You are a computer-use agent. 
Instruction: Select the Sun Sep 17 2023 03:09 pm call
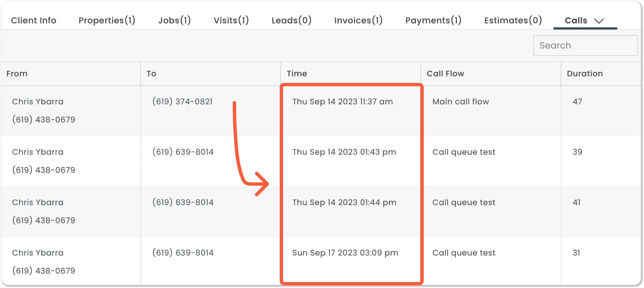pos(345,253)
